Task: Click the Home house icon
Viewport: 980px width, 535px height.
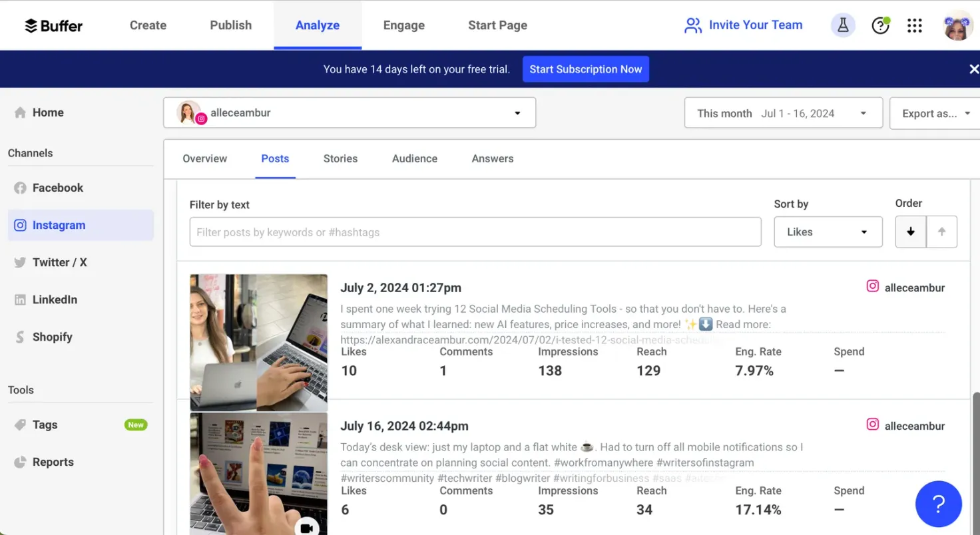Action: [20, 112]
